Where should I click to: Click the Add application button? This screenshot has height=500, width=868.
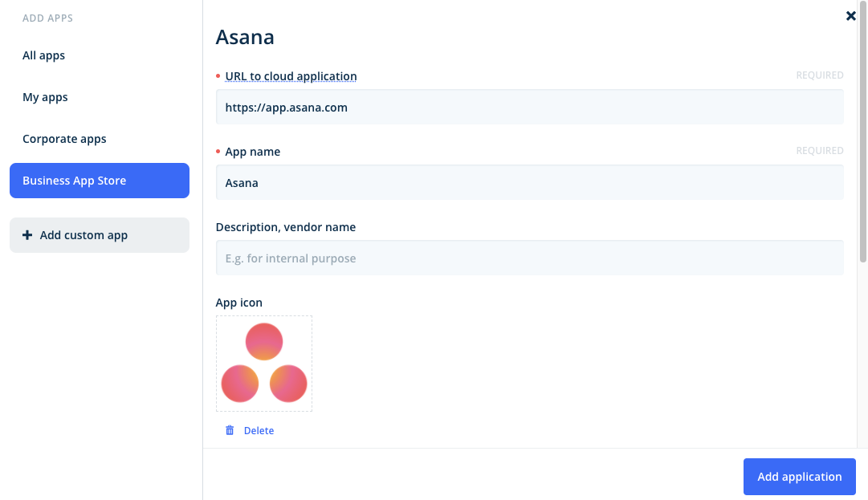tap(800, 477)
